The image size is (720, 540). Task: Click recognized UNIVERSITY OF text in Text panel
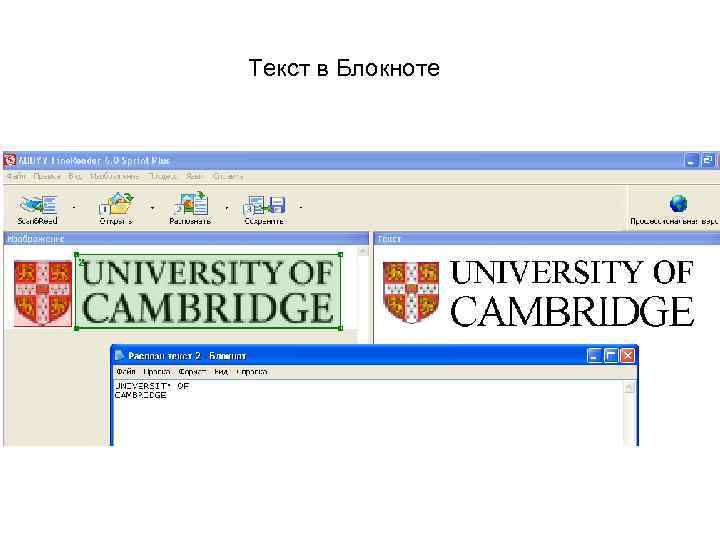click(x=572, y=272)
